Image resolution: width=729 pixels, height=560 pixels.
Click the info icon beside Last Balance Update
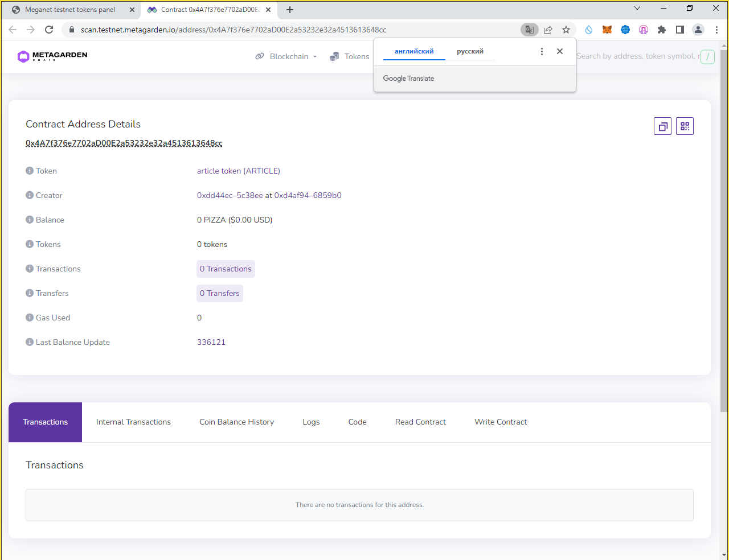pos(30,342)
